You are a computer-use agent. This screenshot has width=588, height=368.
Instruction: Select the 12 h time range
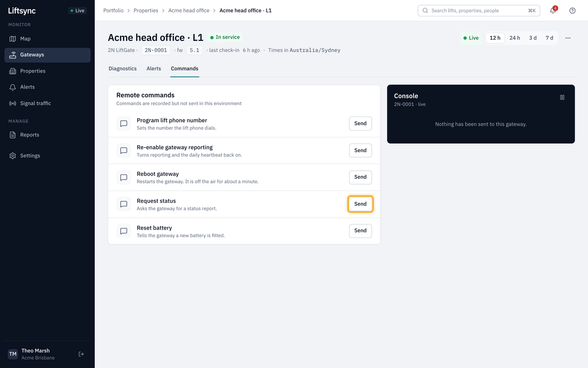495,38
